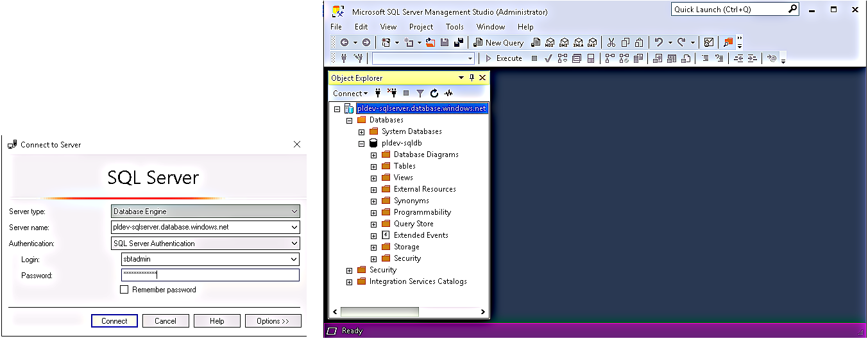Click the Cancel Executing Query stop icon
868x341 pixels.
534,58
